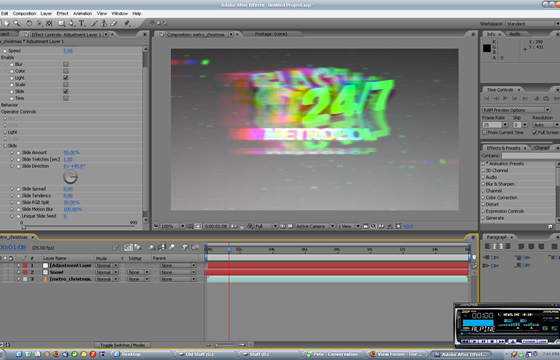Select the Clone Stamp tool
Viewport: 560px width, 360px height.
coord(104,23)
